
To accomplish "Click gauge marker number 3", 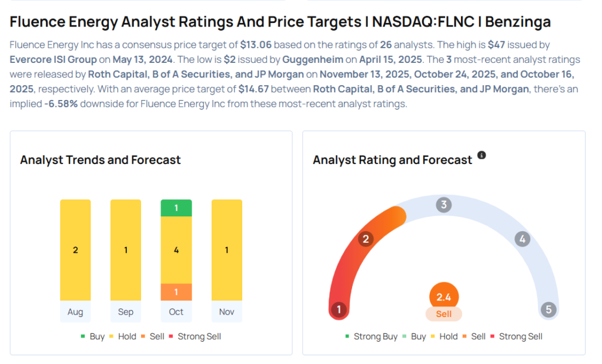I will click(x=444, y=205).
